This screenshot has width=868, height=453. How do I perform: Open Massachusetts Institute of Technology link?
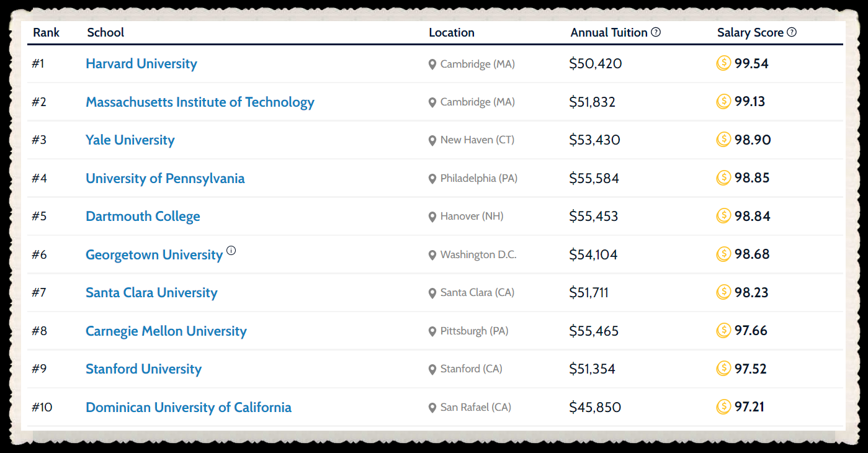pyautogui.click(x=200, y=102)
